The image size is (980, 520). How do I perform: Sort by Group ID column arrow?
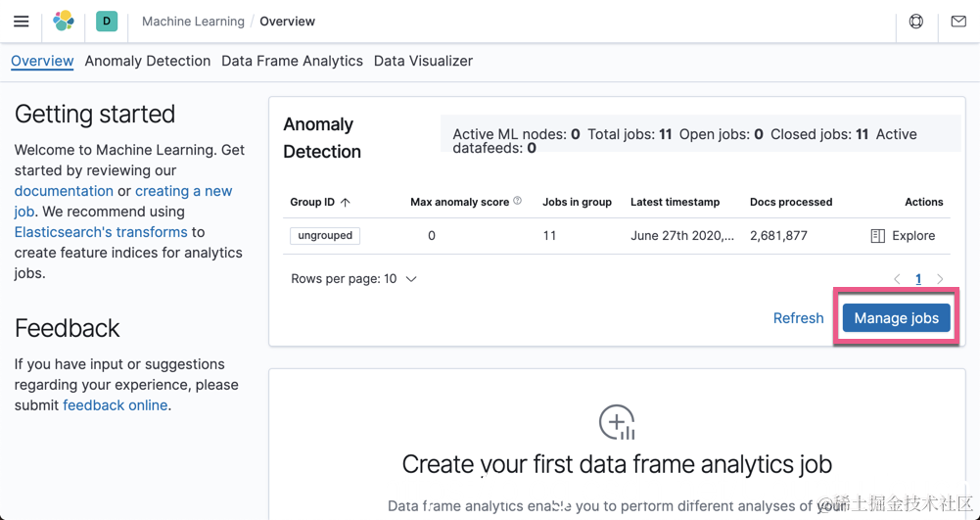[x=346, y=203]
